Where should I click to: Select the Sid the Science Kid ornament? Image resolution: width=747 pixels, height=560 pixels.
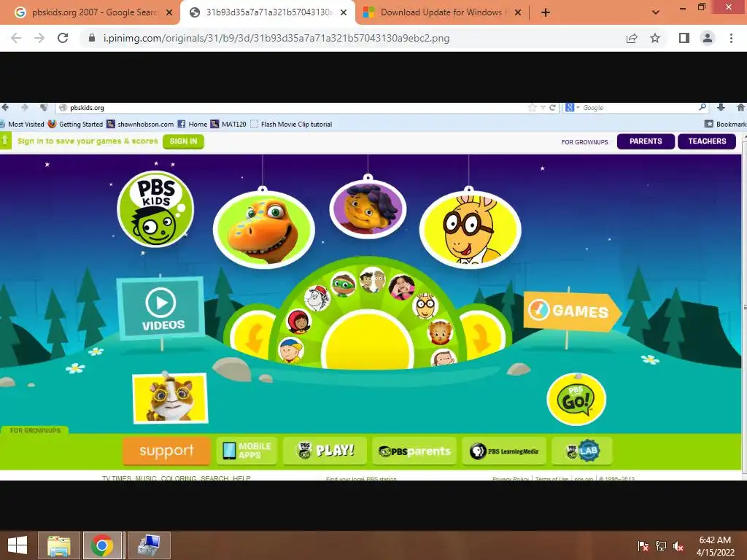(368, 209)
